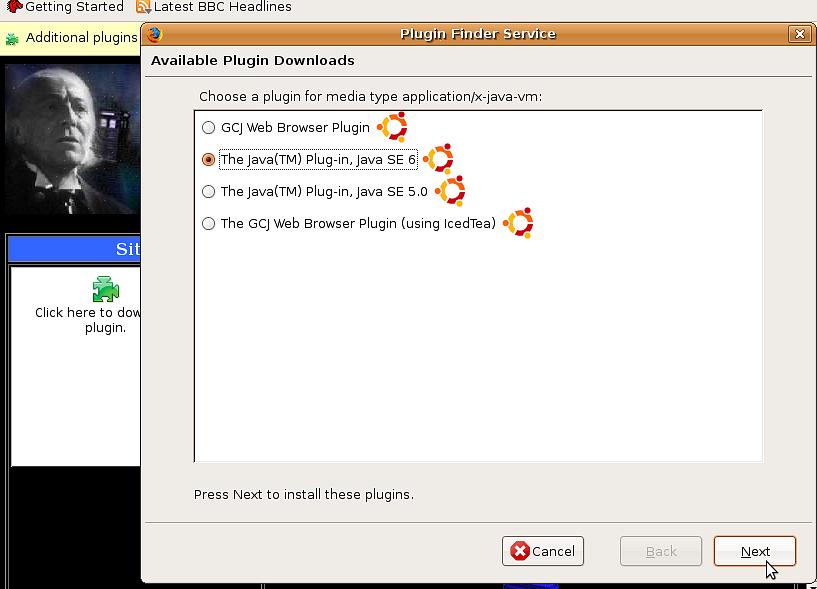
Task: Open the Getting Started bookmark
Action: (x=74, y=7)
